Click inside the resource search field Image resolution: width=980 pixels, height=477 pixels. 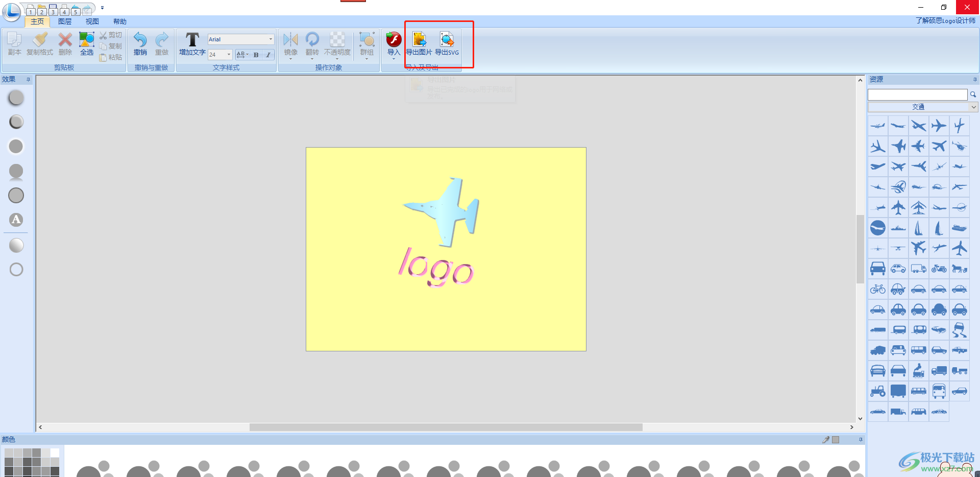[x=917, y=94]
